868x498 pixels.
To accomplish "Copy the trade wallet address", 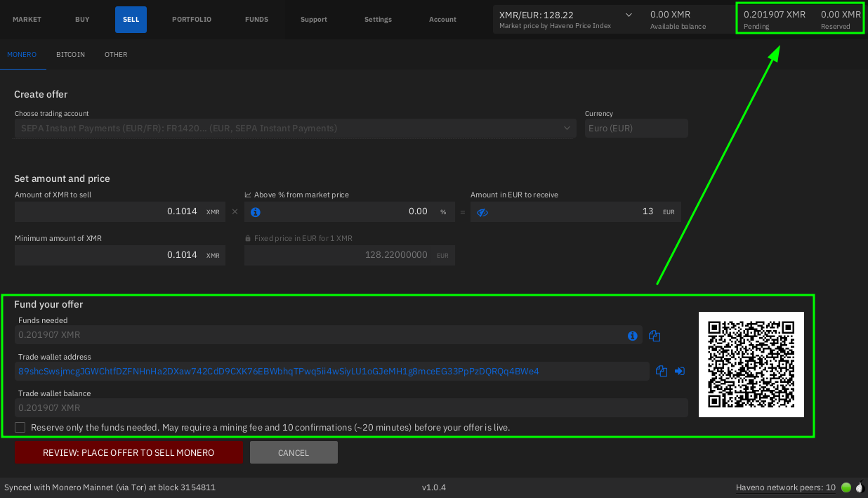I will (661, 371).
